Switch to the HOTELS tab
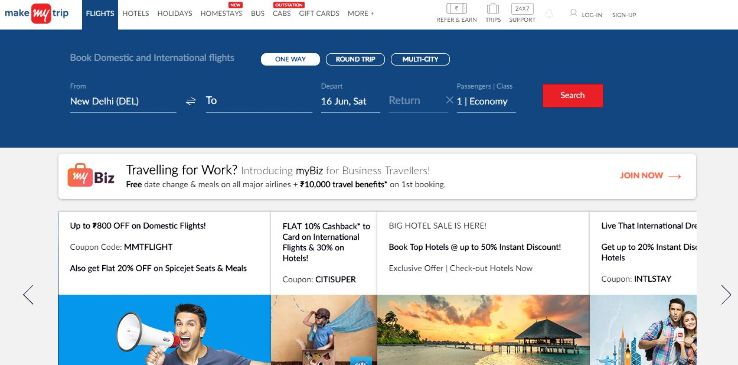 tap(136, 14)
